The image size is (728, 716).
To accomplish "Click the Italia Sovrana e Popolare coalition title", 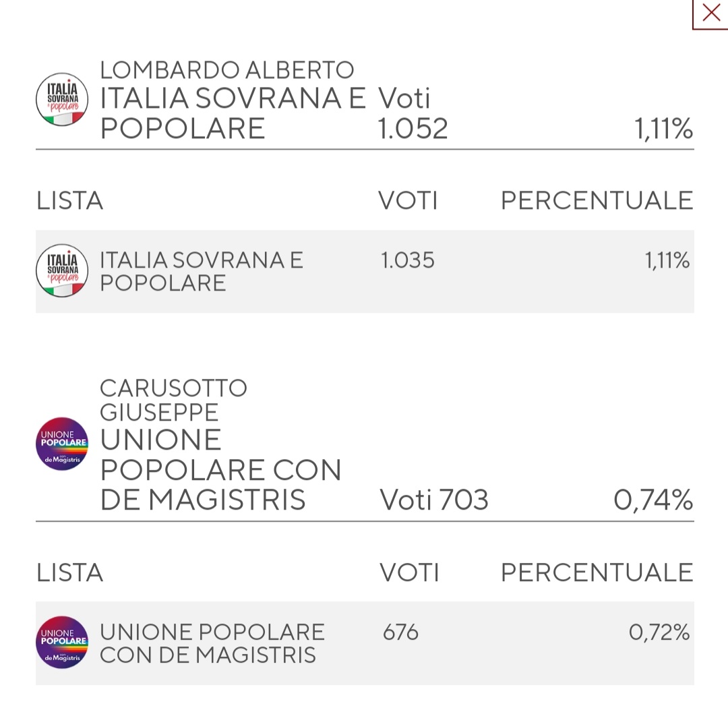I will [233, 113].
